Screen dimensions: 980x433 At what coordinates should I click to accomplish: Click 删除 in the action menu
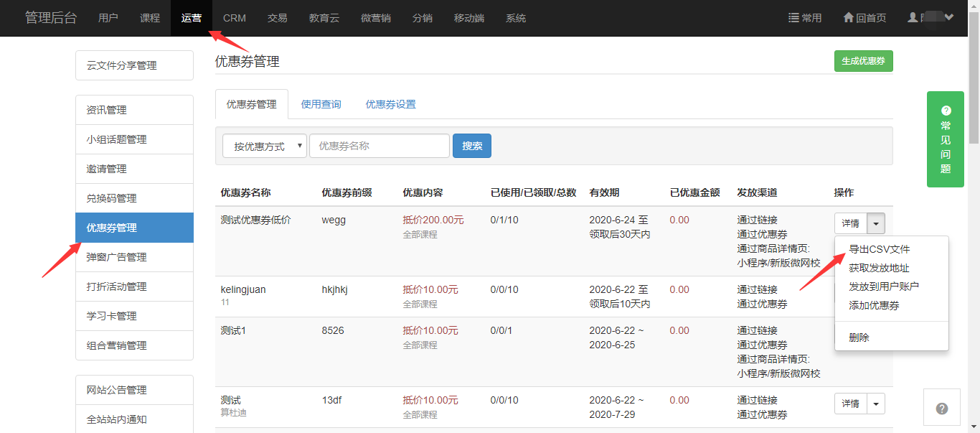[x=859, y=337]
